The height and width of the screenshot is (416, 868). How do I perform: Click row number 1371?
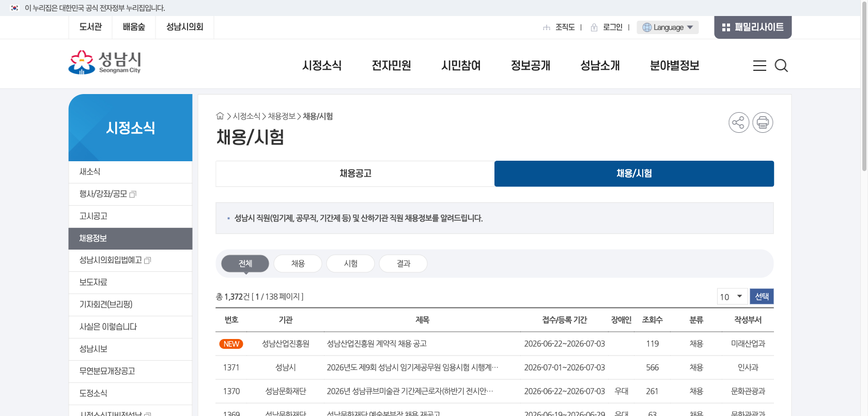coord(231,367)
